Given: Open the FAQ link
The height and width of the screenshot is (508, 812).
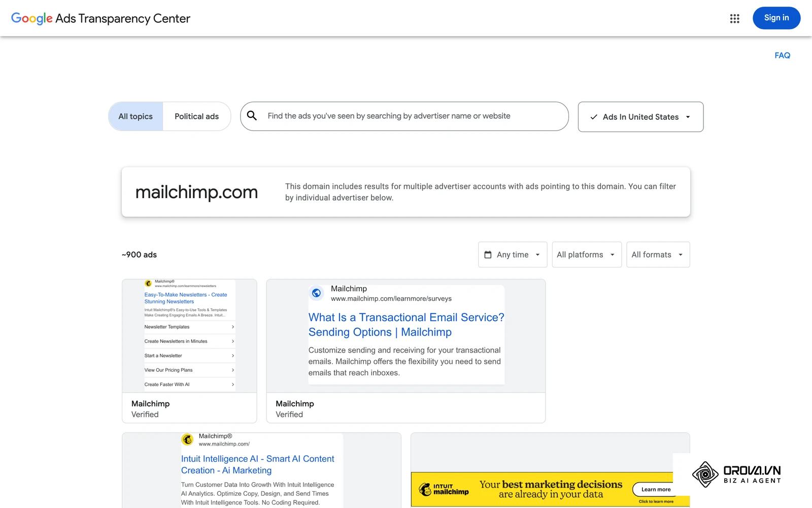Looking at the screenshot, I should [x=782, y=55].
